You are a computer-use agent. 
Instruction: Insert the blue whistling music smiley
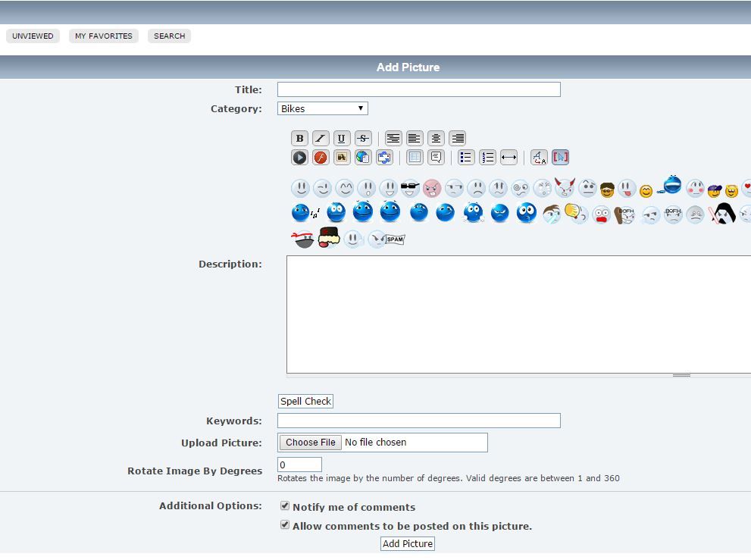pos(305,213)
